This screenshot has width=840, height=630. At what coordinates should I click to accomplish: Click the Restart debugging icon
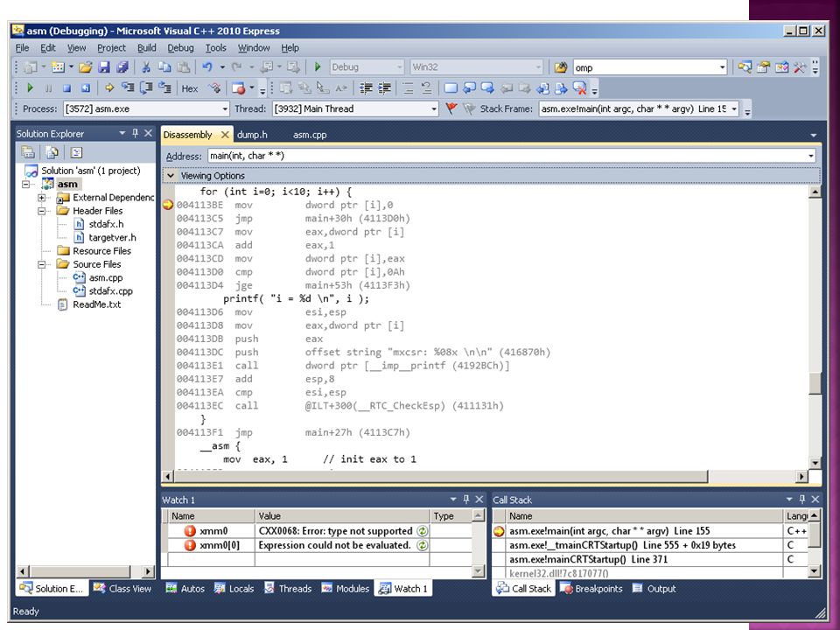(x=85, y=87)
